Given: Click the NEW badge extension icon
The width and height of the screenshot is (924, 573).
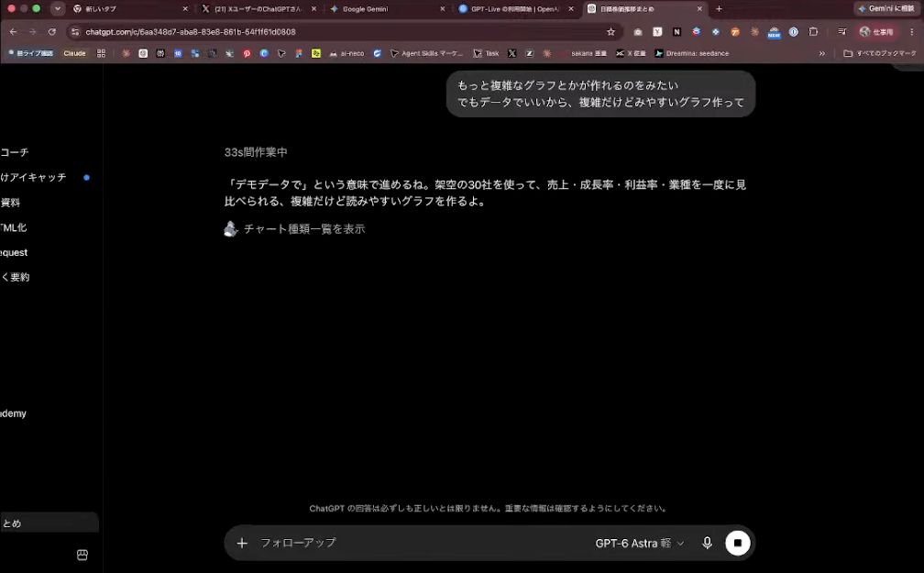Looking at the screenshot, I should (774, 32).
